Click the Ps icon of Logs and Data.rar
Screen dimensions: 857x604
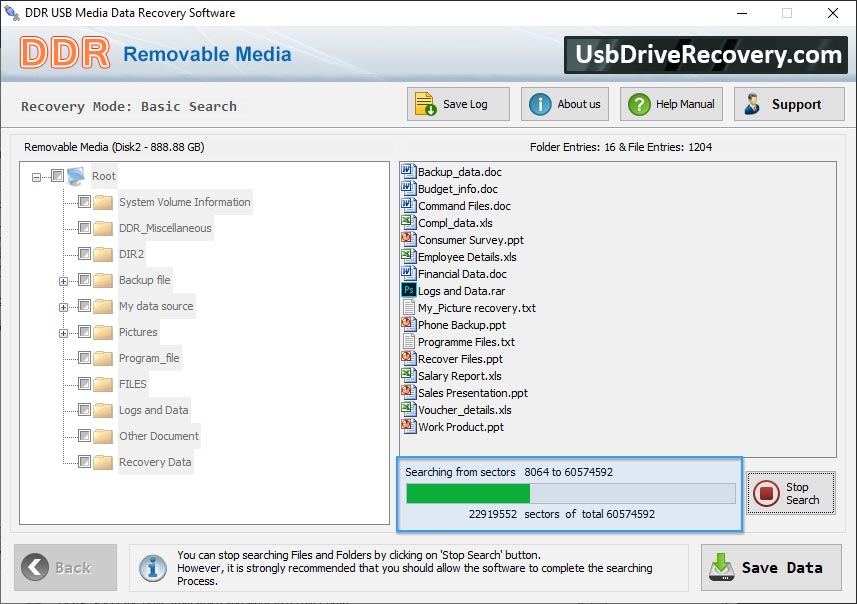[x=408, y=290]
